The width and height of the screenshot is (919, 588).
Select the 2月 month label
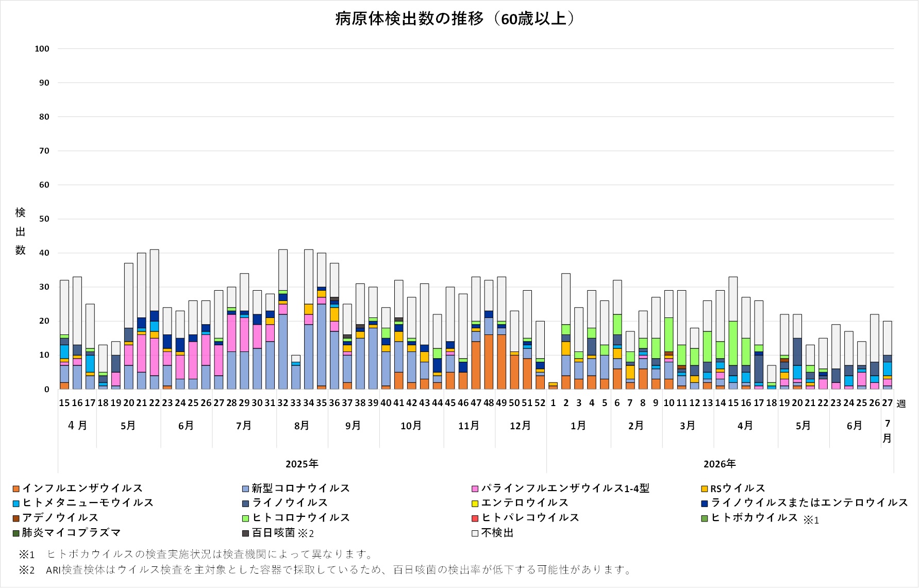636,426
